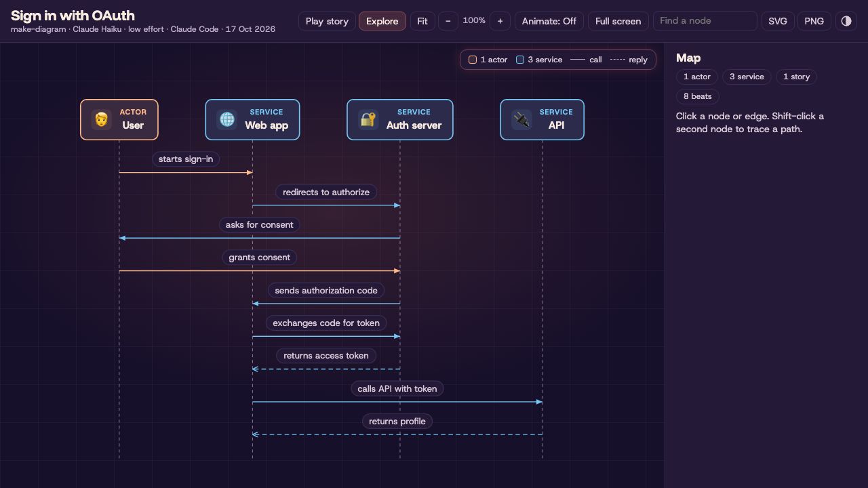Select the 'sends authorization code' edge label

tap(326, 291)
